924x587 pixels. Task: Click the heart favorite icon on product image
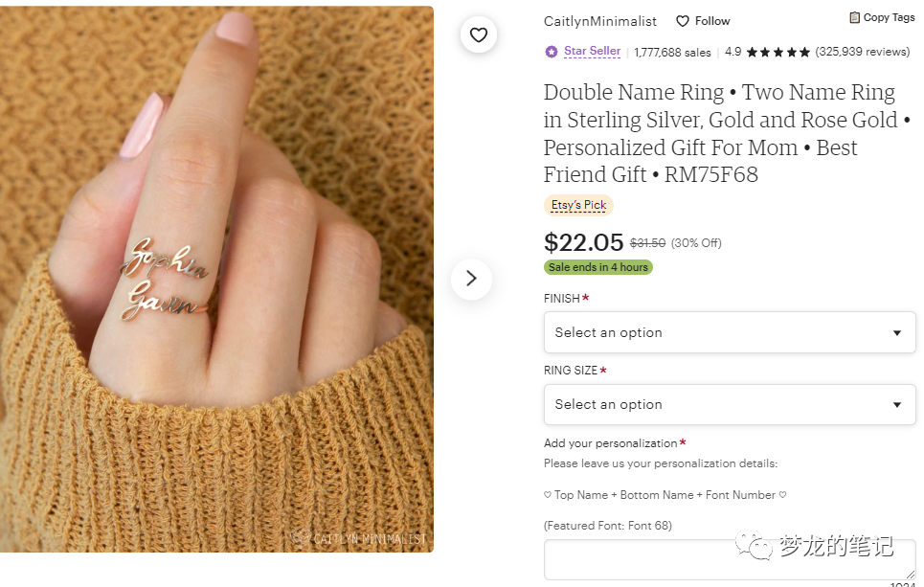point(479,34)
